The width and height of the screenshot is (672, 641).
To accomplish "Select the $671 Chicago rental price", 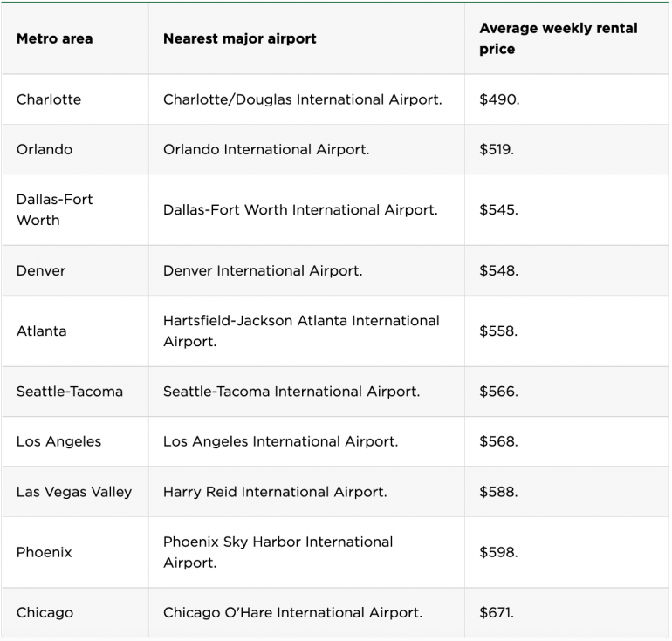I will tap(497, 612).
